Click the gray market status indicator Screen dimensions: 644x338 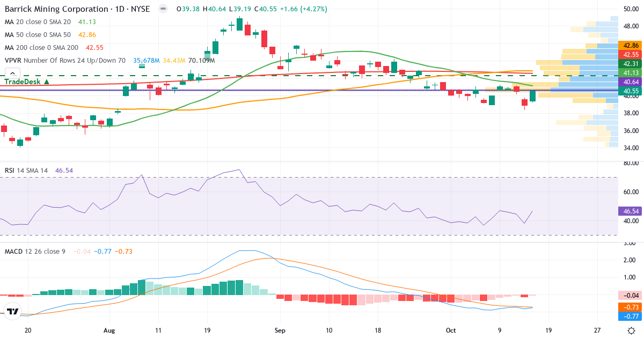tap(163, 9)
